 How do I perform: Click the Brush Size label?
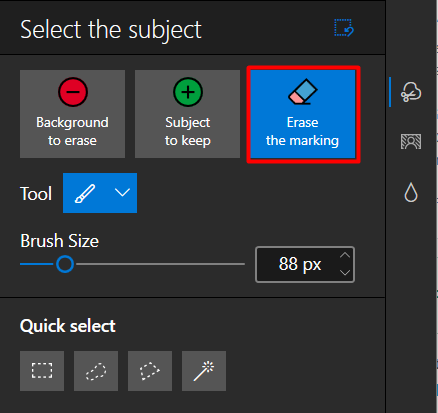click(x=59, y=241)
